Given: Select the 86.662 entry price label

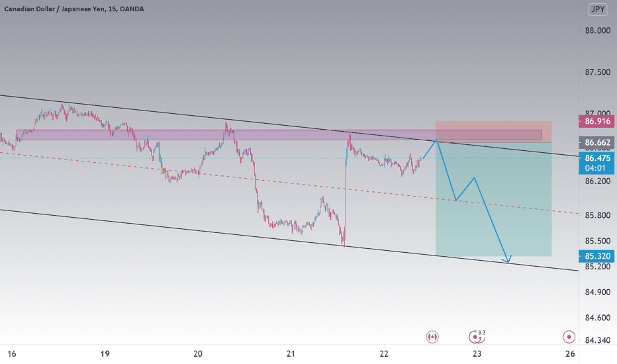Looking at the screenshot, I should pos(596,142).
